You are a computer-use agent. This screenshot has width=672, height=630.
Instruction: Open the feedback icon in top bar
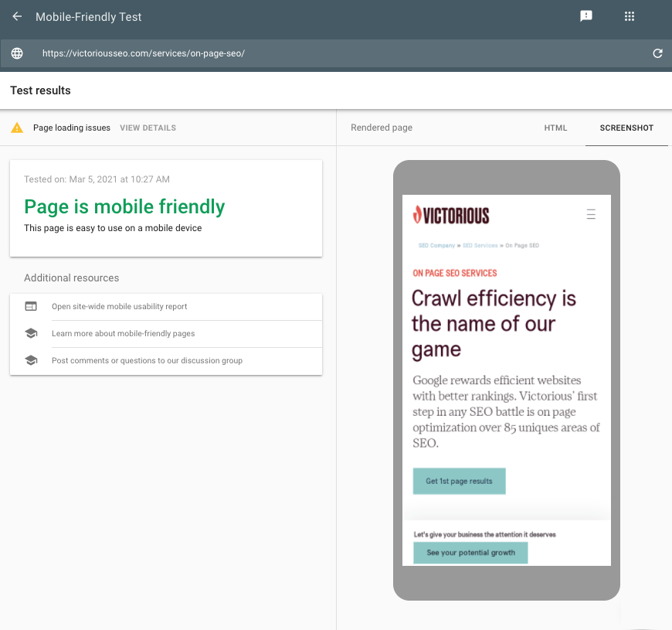click(x=586, y=16)
